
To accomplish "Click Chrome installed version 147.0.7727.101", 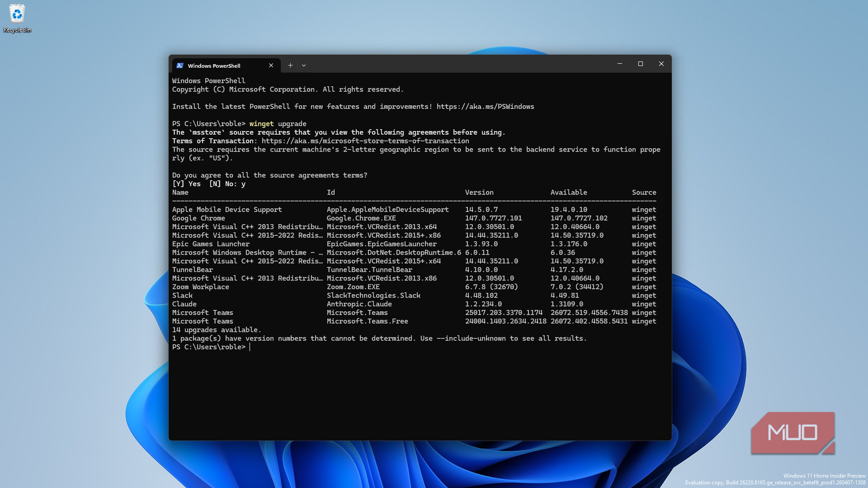I will 493,218.
